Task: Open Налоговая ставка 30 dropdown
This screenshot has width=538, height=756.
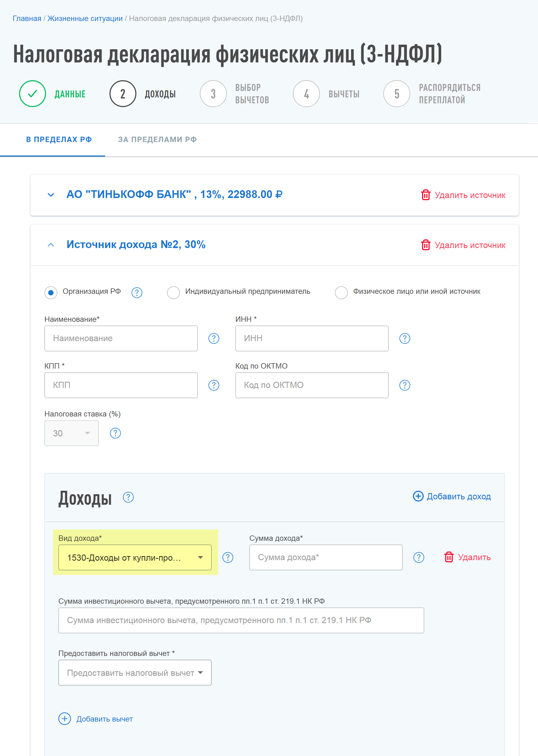Action: (72, 433)
